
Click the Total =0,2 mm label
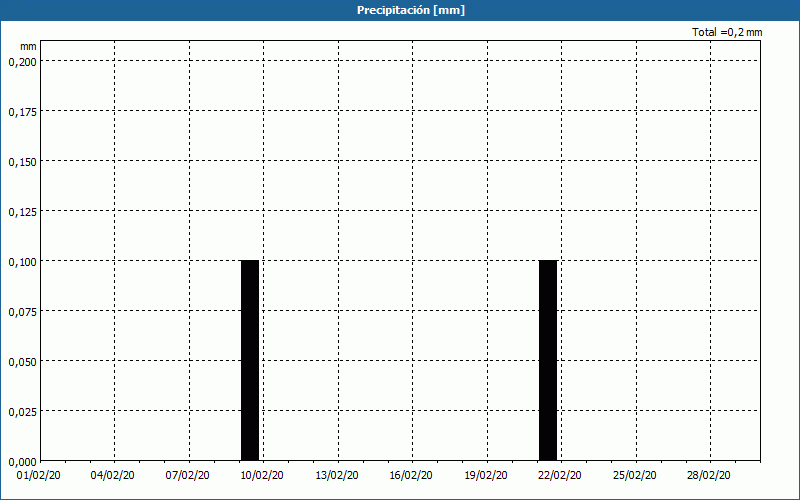point(727,32)
